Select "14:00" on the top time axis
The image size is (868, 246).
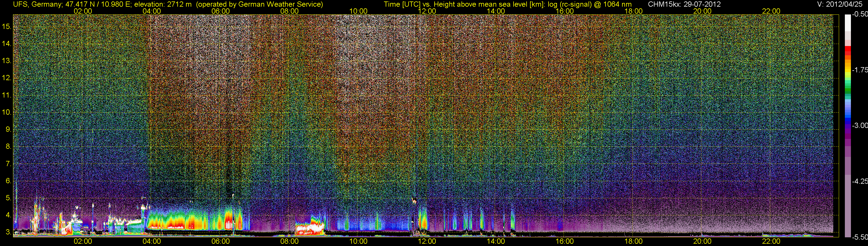pos(496,11)
